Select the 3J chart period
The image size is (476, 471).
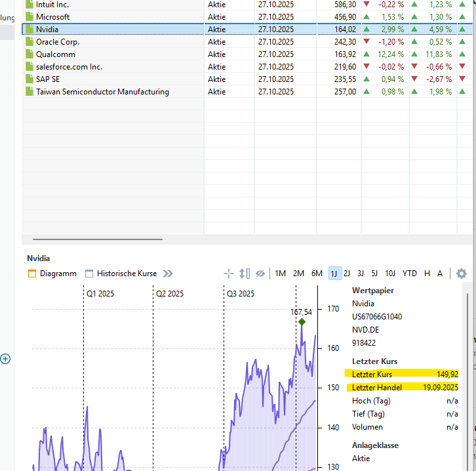[x=360, y=274]
